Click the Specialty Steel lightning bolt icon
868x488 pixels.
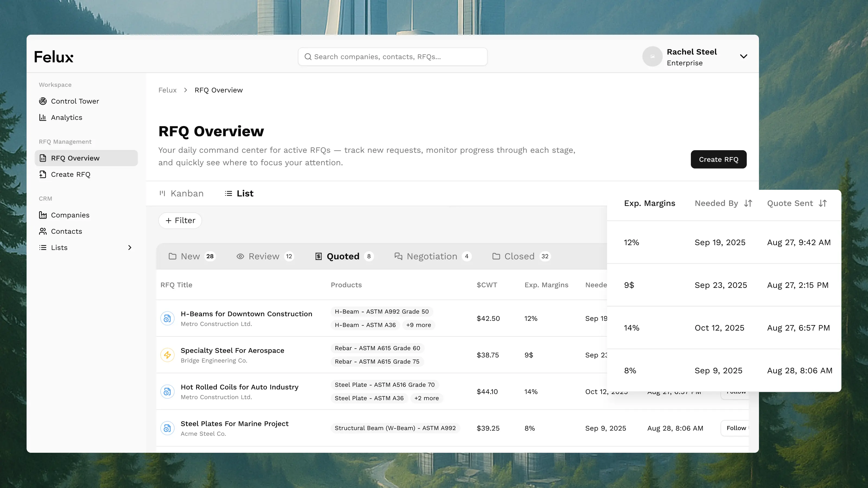coord(167,355)
